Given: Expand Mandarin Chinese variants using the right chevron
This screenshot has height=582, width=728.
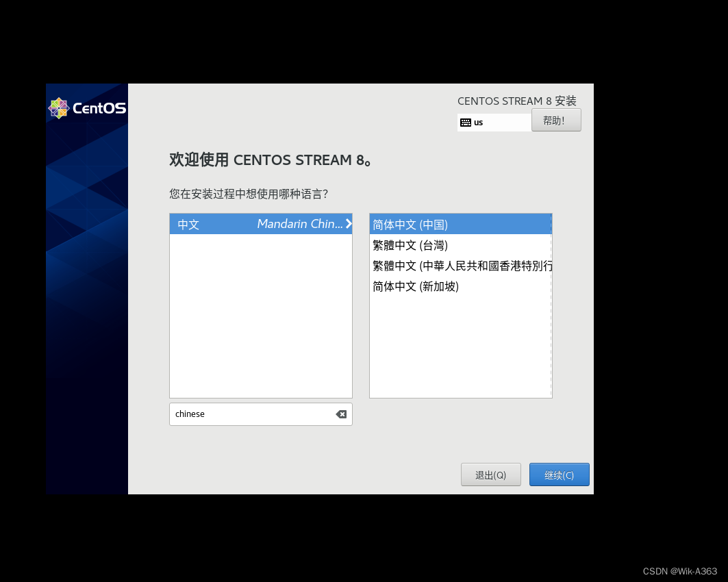Looking at the screenshot, I should tap(348, 223).
